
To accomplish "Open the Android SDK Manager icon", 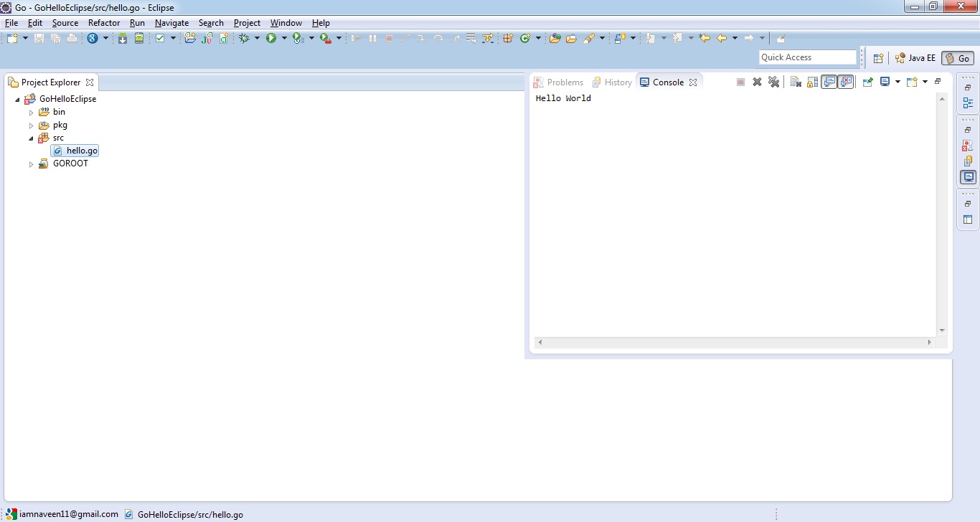I will click(x=123, y=38).
